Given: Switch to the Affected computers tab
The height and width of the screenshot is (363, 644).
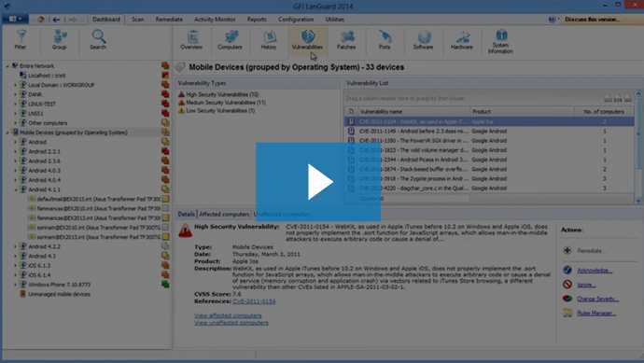Looking at the screenshot, I should (224, 215).
